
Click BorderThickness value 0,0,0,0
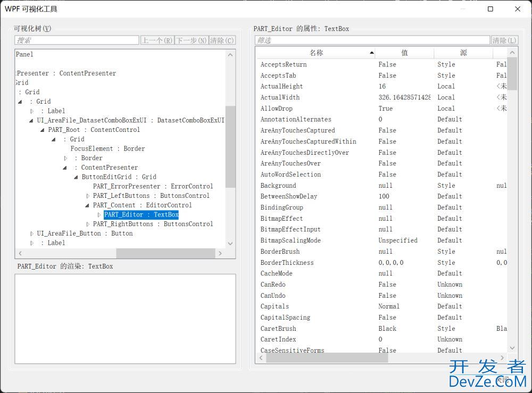point(391,263)
